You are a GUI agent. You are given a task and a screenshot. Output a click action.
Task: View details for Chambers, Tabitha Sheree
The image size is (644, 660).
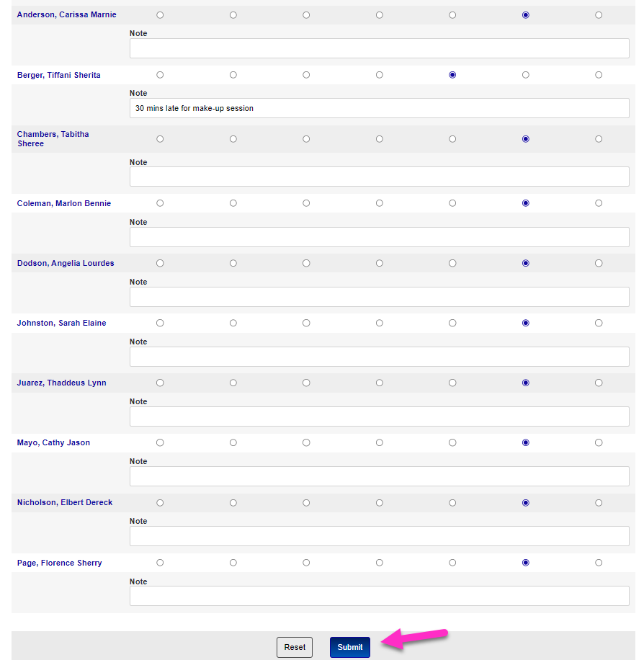pyautogui.click(x=53, y=138)
